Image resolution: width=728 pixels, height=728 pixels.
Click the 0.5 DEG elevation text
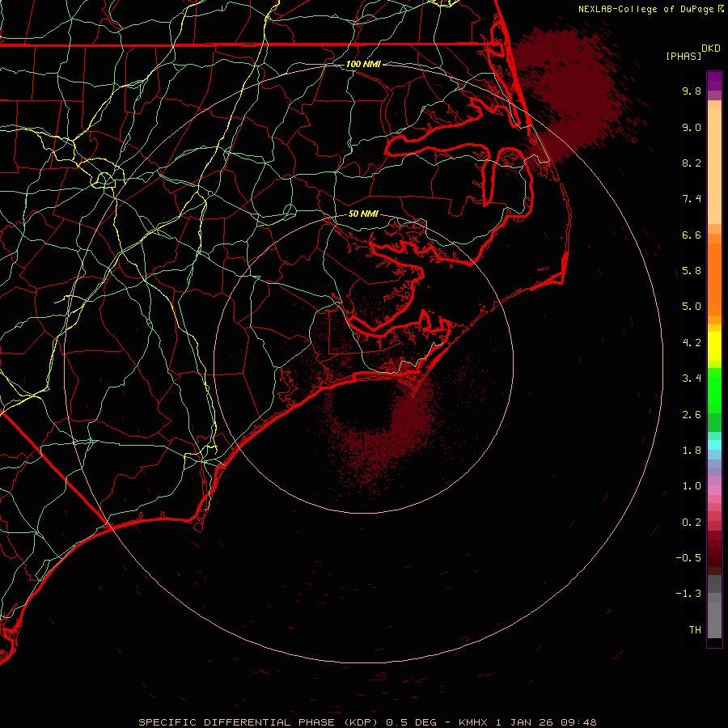point(412,722)
